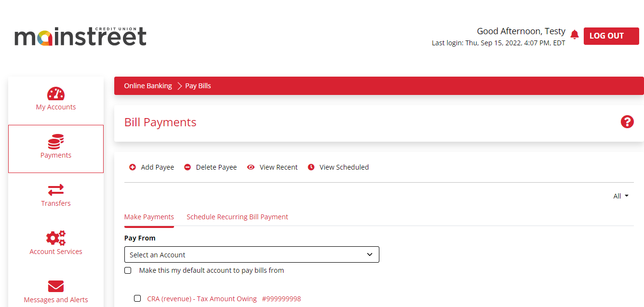
Task: Click the notification bell icon
Action: pos(575,34)
